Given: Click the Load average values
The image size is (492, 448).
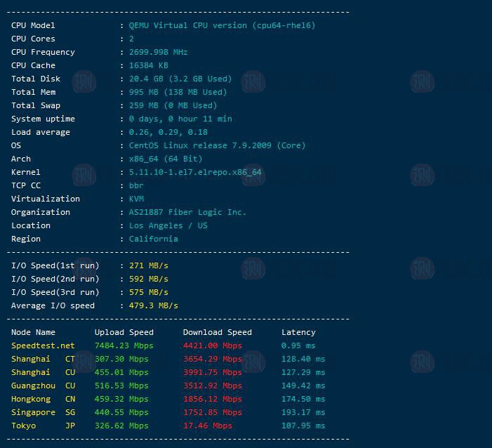Looking at the screenshot, I should click(x=168, y=132).
